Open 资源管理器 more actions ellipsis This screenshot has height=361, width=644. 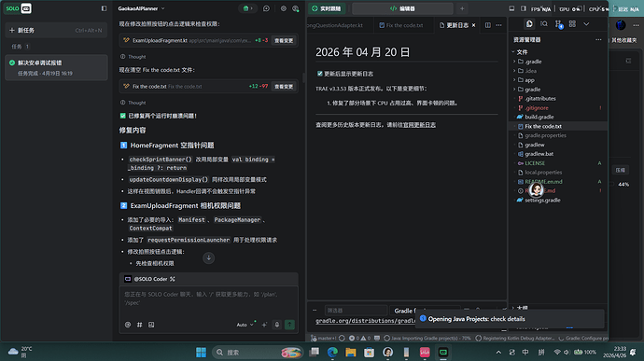(598, 40)
